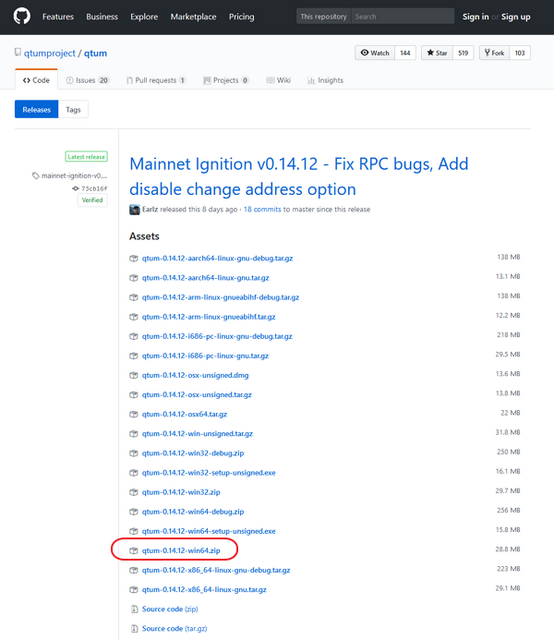Download qtum-0.14.12-i686-pc-linux-gnu.tar.gz
The height and width of the screenshot is (640, 554).
click(205, 356)
